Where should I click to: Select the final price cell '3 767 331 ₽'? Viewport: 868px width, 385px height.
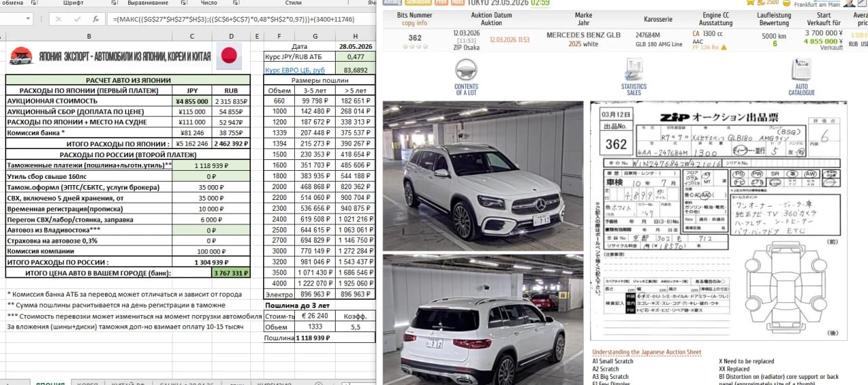(x=231, y=273)
